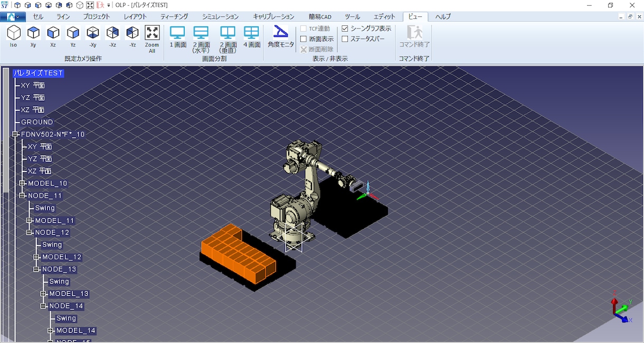
Task: Set camera to -Xy preset view
Action: 93,37
